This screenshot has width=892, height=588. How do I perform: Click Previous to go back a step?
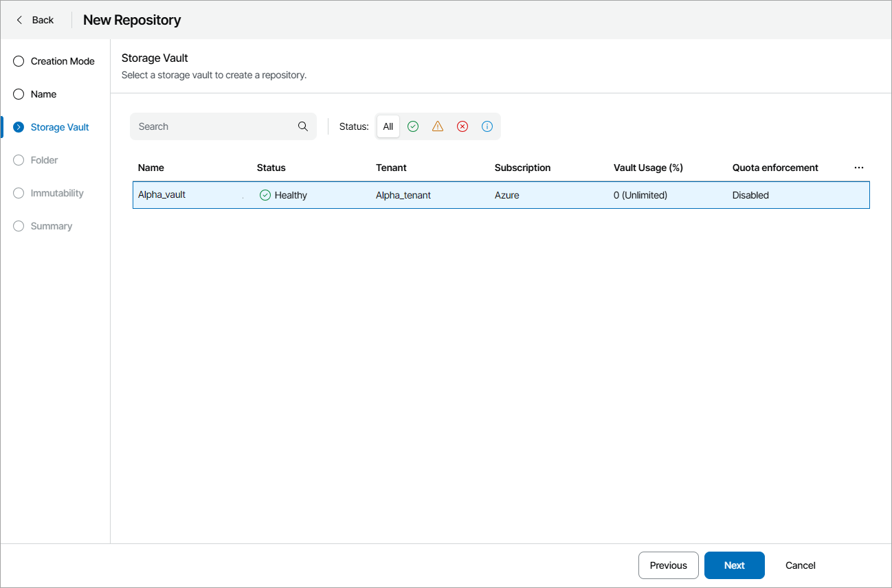(668, 565)
